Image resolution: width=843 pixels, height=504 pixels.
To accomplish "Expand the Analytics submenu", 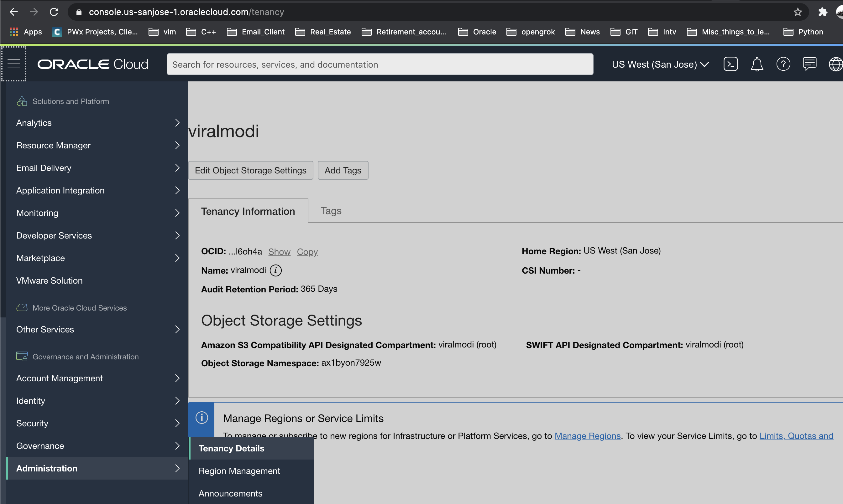I will point(97,123).
